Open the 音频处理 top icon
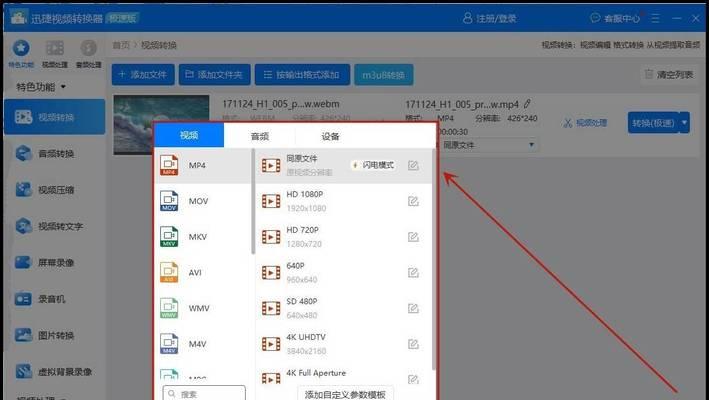 click(88, 48)
